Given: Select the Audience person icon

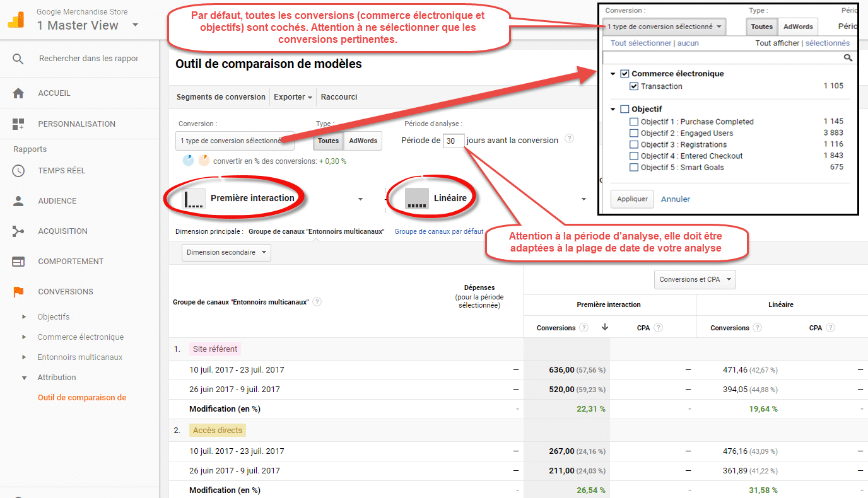Looking at the screenshot, I should click(18, 201).
